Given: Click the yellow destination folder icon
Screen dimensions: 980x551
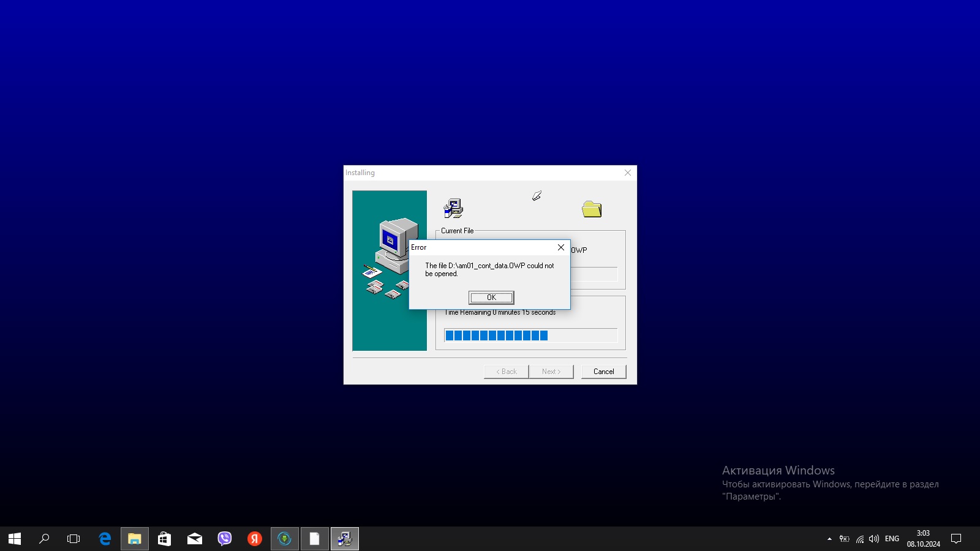Looking at the screenshot, I should (x=592, y=209).
